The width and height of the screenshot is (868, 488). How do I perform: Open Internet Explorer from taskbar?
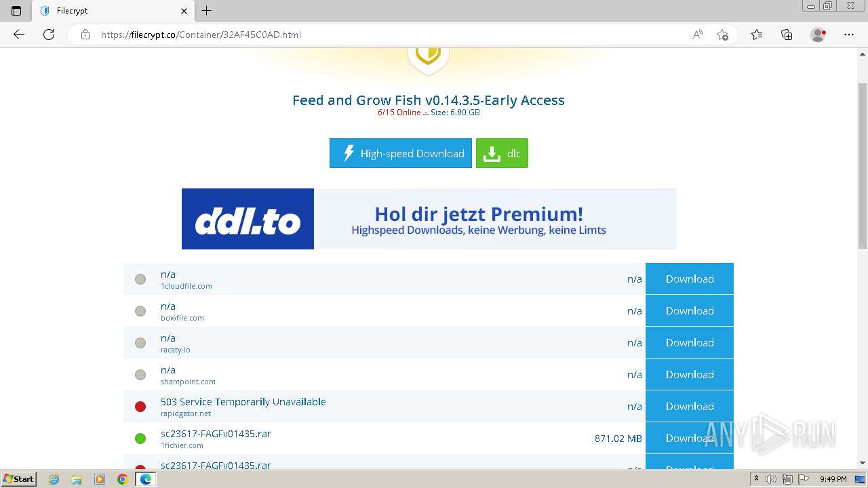54,479
